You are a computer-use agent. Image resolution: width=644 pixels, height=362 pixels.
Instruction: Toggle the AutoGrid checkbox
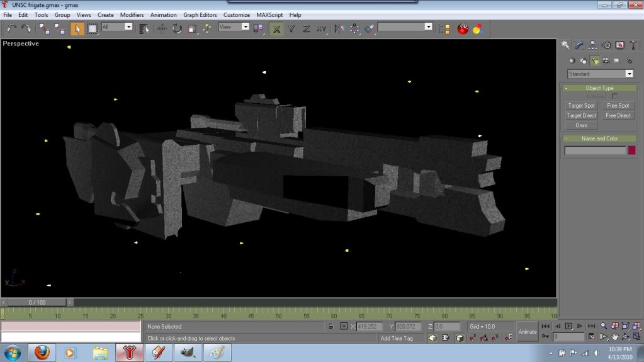tap(614, 96)
